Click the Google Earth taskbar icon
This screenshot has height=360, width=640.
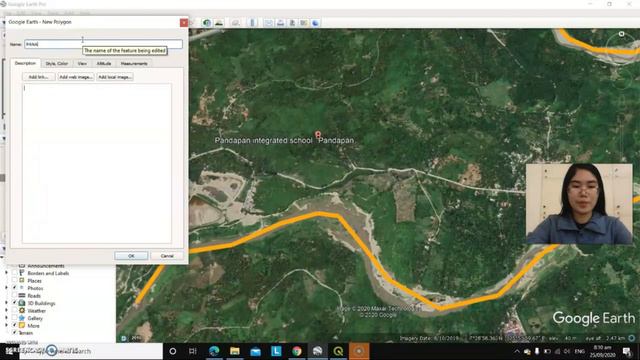pyautogui.click(x=318, y=351)
